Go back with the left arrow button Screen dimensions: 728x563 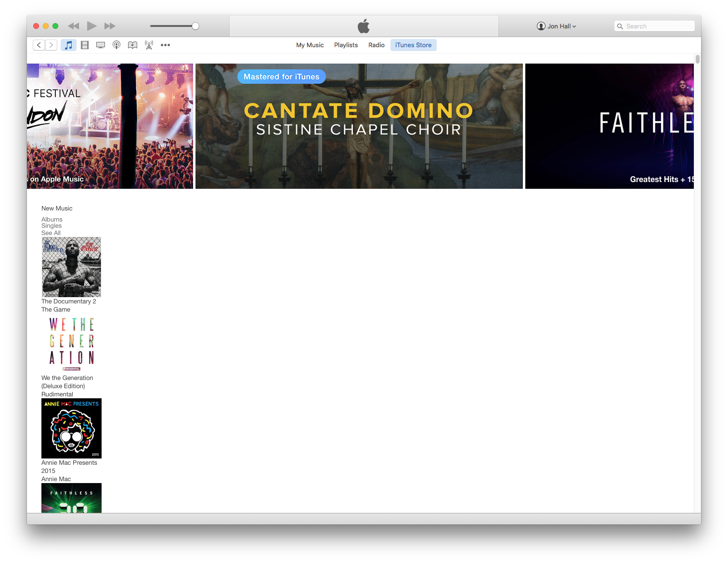pos(39,45)
